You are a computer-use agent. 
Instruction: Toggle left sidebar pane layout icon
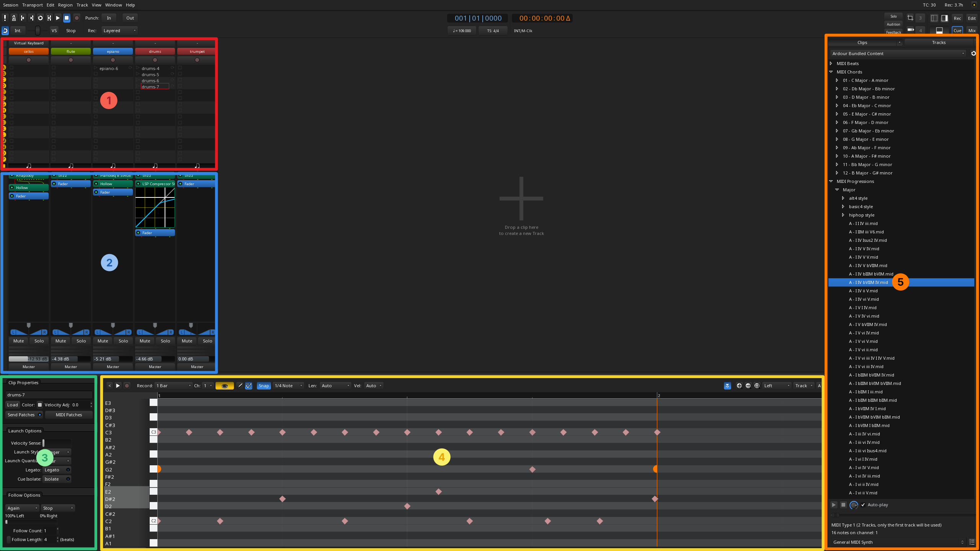coord(934,18)
